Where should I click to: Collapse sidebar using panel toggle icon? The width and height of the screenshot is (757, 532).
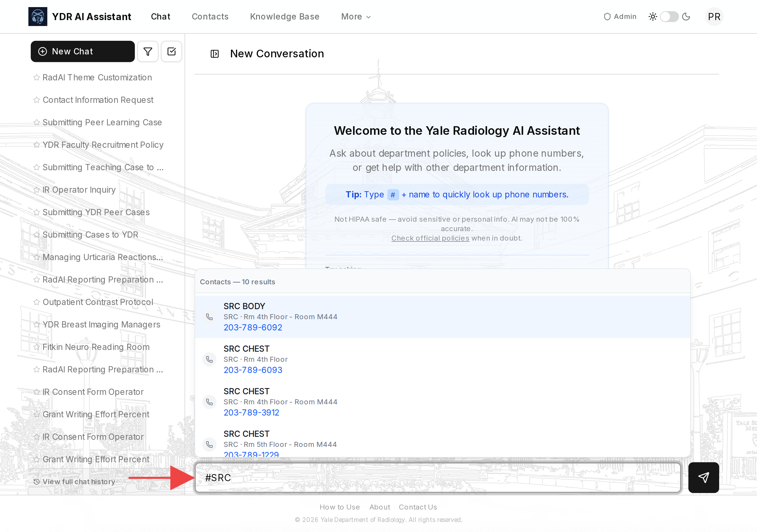pos(215,54)
